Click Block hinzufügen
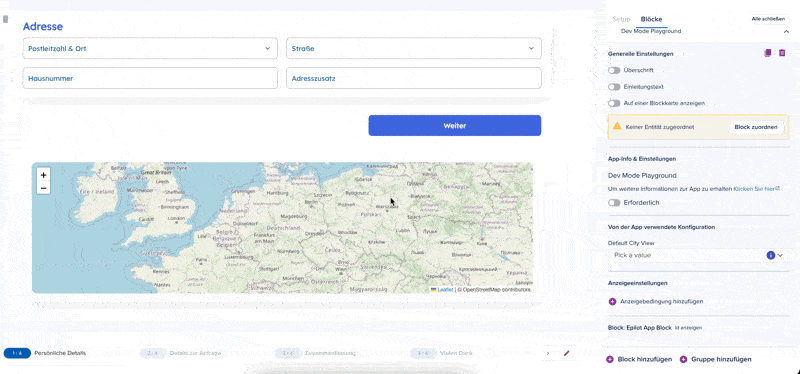Viewport: 800px width, 374px height. pos(644,359)
